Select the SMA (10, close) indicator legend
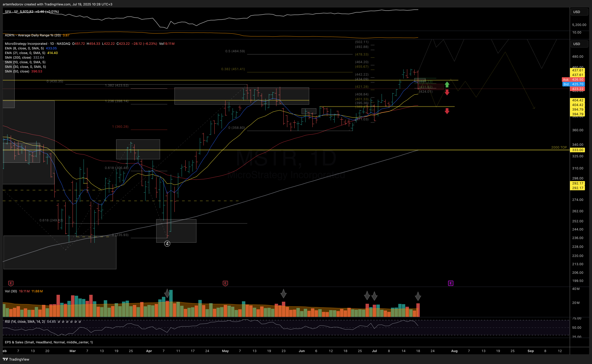This screenshot has height=364, width=592. click(25, 62)
